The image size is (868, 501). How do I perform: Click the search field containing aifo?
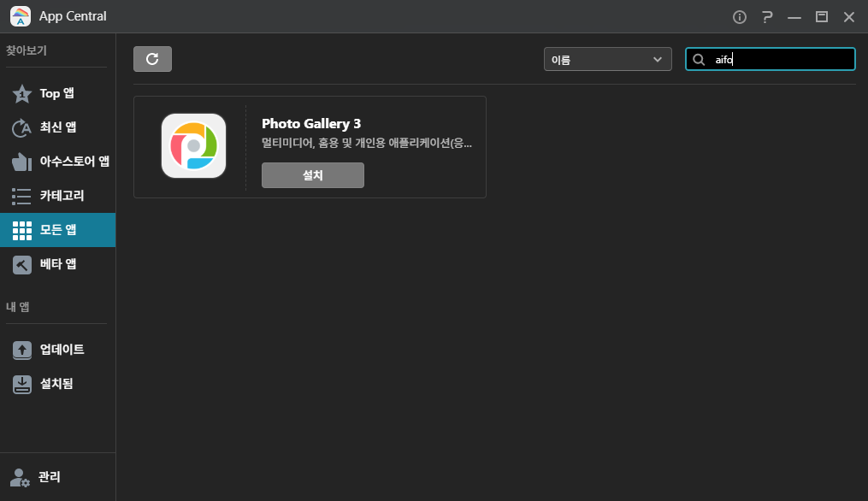770,59
